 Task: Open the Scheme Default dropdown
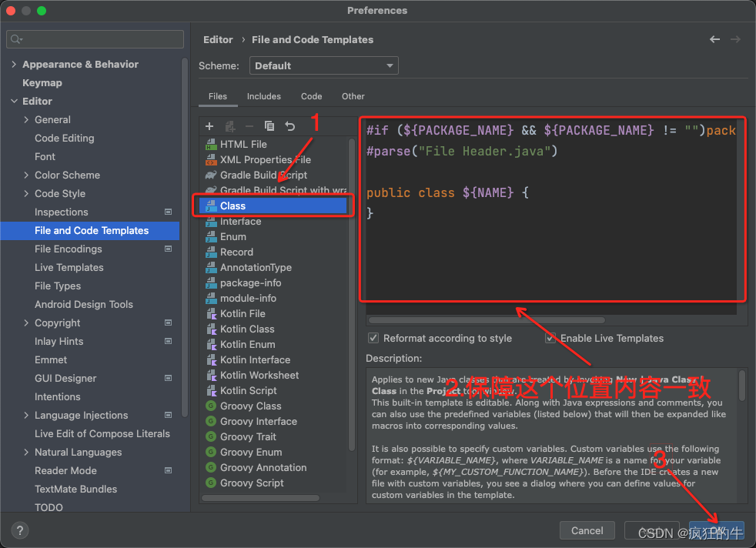[323, 65]
